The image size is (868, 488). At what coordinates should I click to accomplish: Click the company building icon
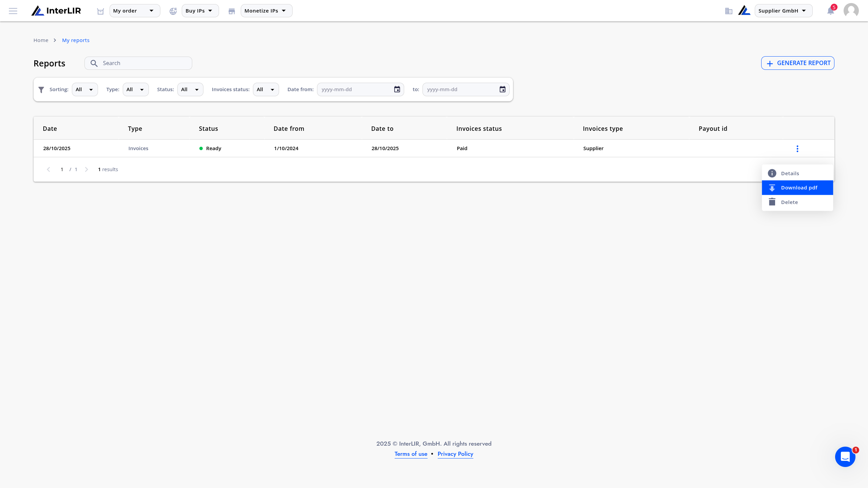(729, 11)
